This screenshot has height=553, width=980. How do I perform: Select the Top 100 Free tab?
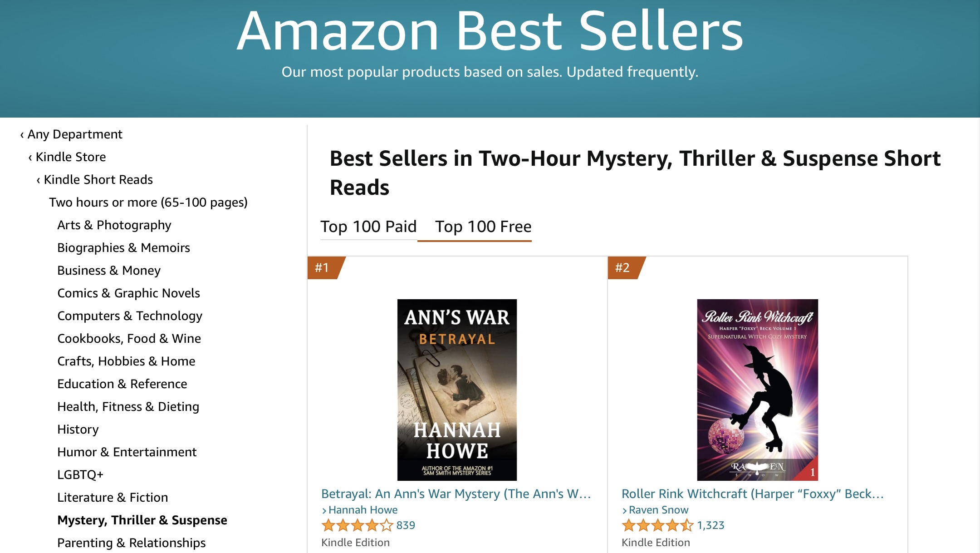pyautogui.click(x=483, y=227)
